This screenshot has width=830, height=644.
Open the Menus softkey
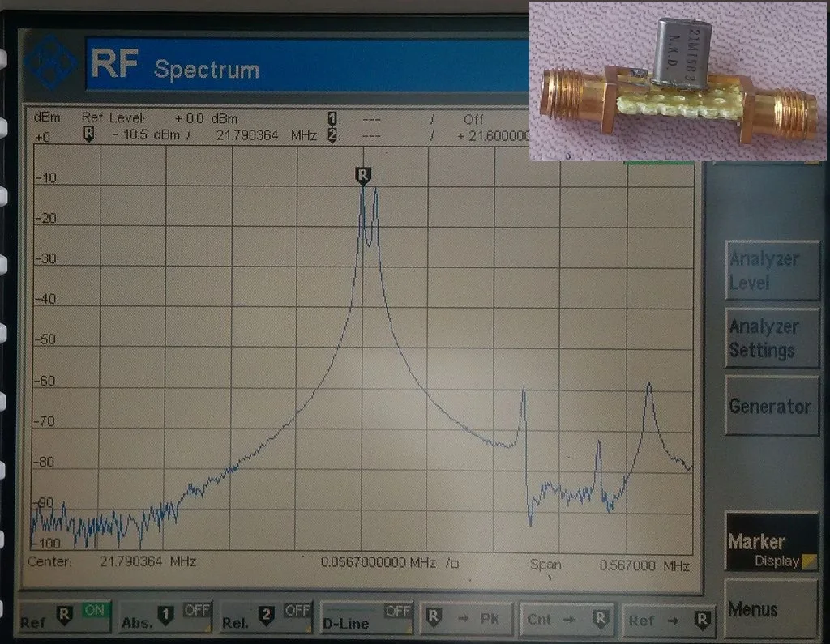(x=772, y=609)
